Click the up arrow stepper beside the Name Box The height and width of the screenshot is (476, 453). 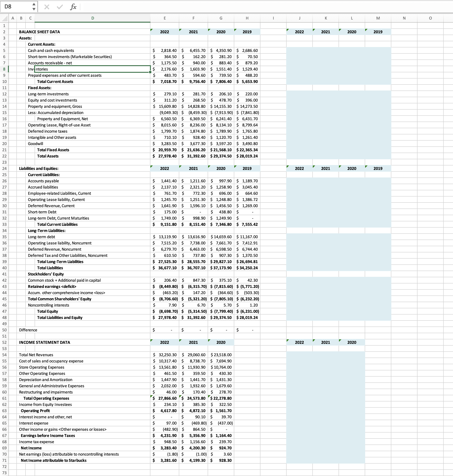click(x=34, y=4)
